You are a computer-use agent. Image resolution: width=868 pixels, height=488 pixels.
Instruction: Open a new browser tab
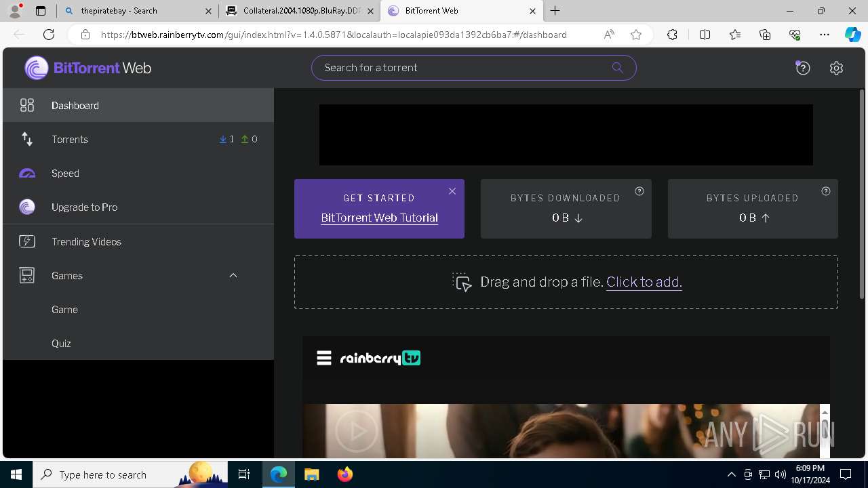pos(555,10)
